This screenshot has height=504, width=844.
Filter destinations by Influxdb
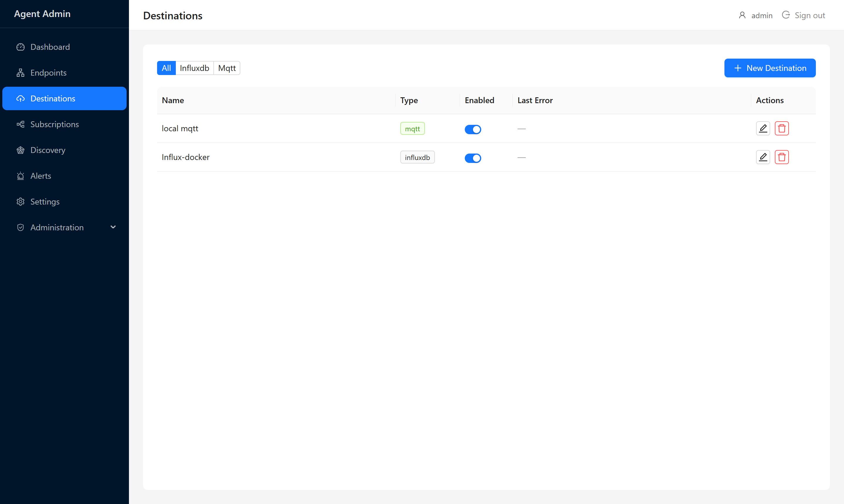coord(194,68)
